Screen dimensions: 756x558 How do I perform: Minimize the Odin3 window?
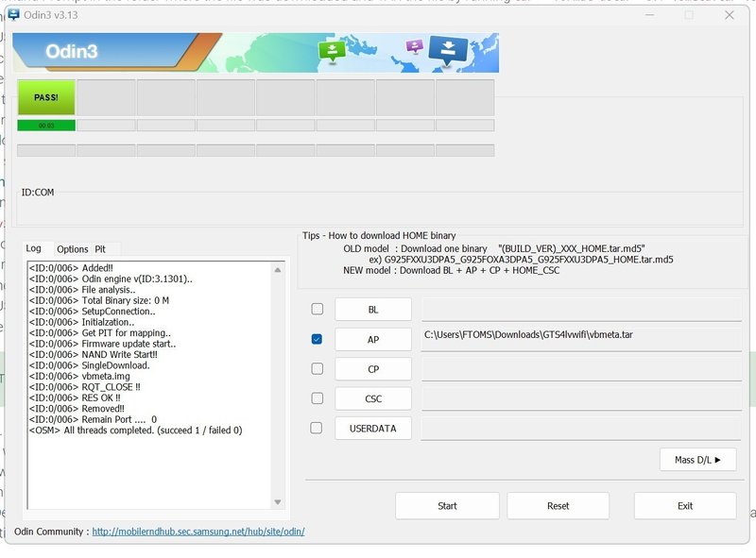649,15
